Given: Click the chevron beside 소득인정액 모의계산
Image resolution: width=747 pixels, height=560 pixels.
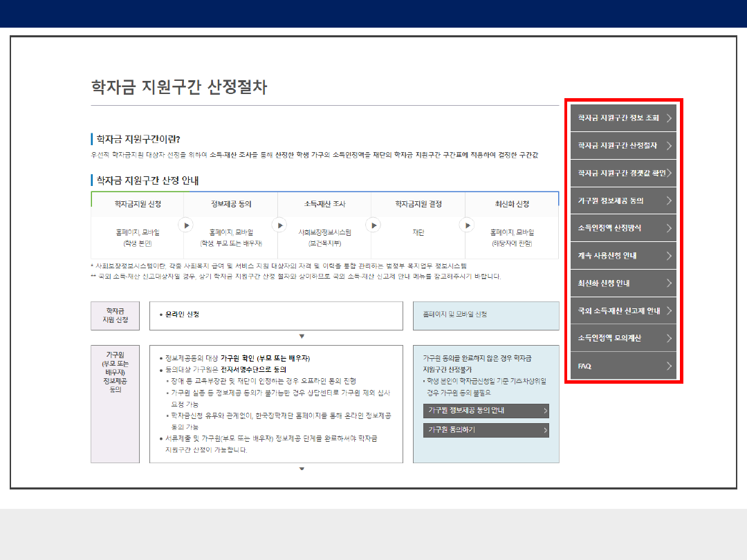Looking at the screenshot, I should click(669, 338).
